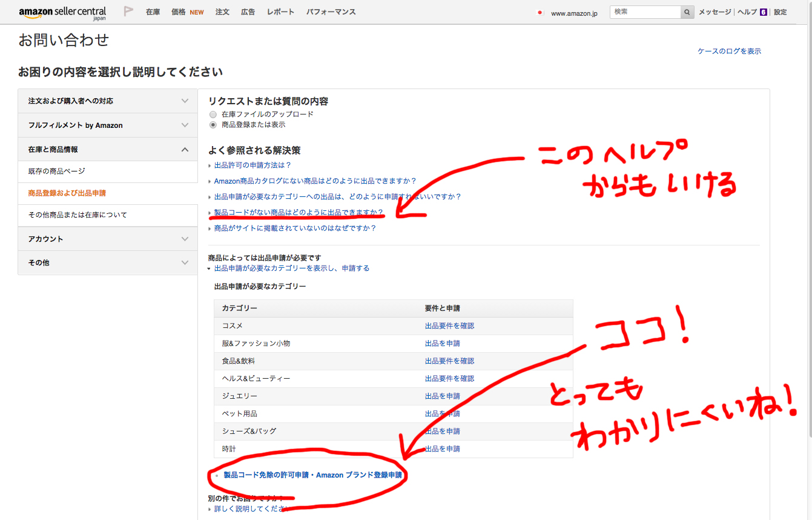Click the カテゴリー column header
Viewport: 812px width, 520px height.
[x=239, y=308]
